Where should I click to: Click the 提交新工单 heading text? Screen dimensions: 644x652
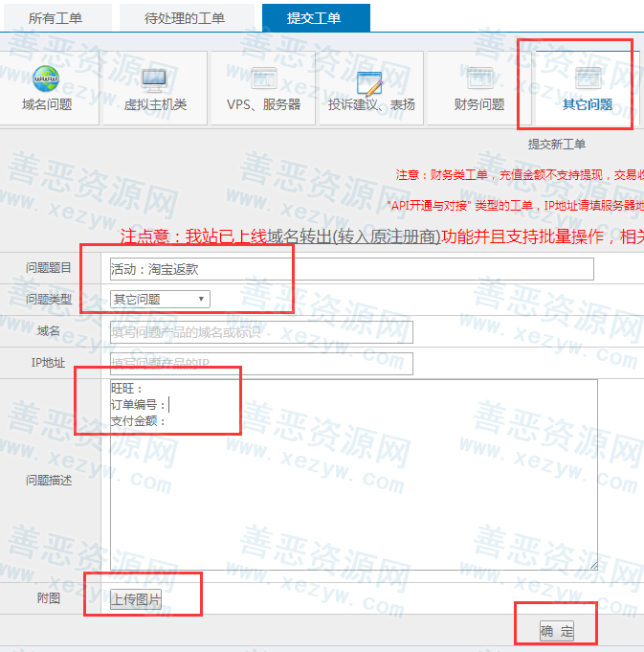click(x=556, y=145)
